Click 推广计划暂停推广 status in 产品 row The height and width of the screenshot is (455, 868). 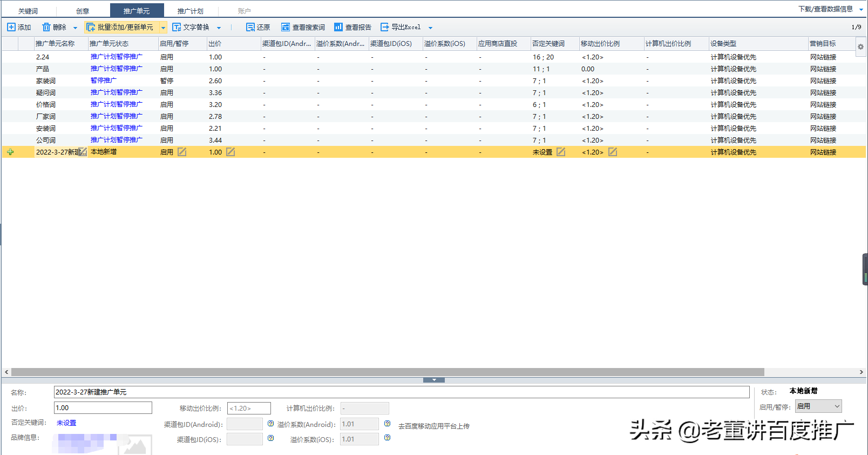(117, 69)
